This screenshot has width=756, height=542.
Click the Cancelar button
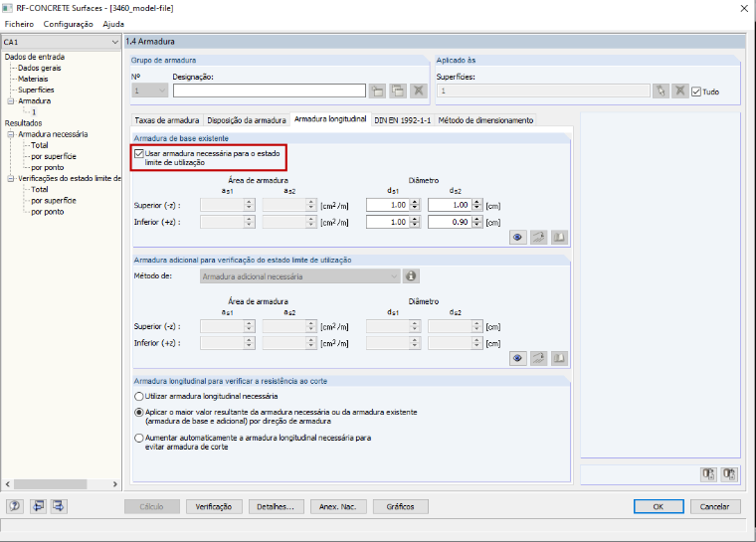[x=714, y=507]
